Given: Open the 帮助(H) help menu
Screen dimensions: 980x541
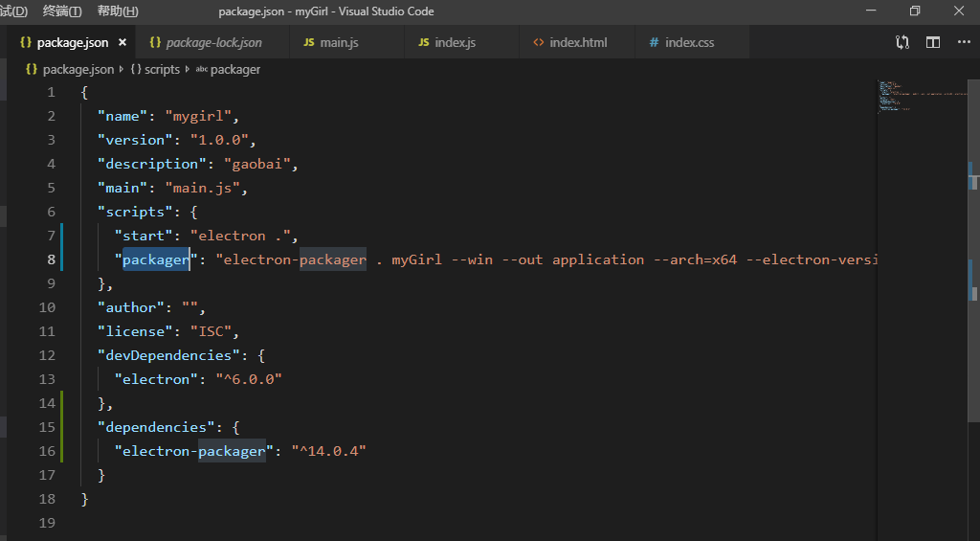Looking at the screenshot, I should (118, 11).
